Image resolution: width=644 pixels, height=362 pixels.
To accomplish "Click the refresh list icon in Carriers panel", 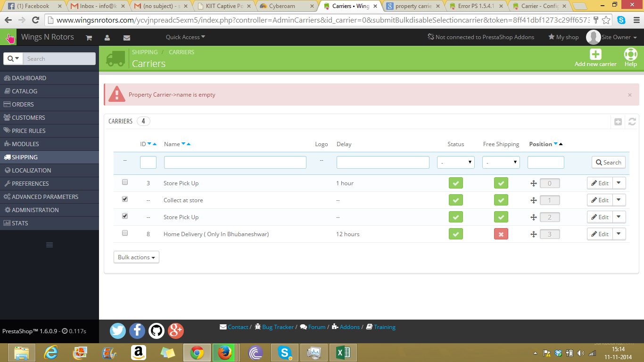I will pos(632,122).
